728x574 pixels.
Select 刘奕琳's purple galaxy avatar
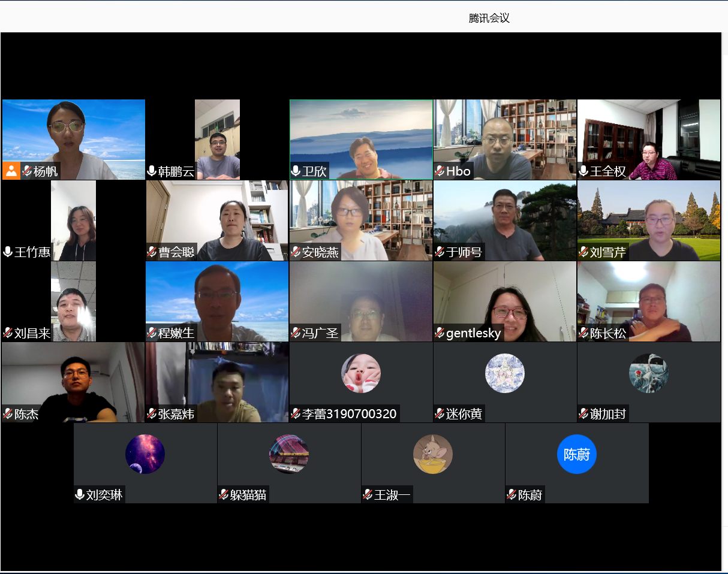click(145, 454)
